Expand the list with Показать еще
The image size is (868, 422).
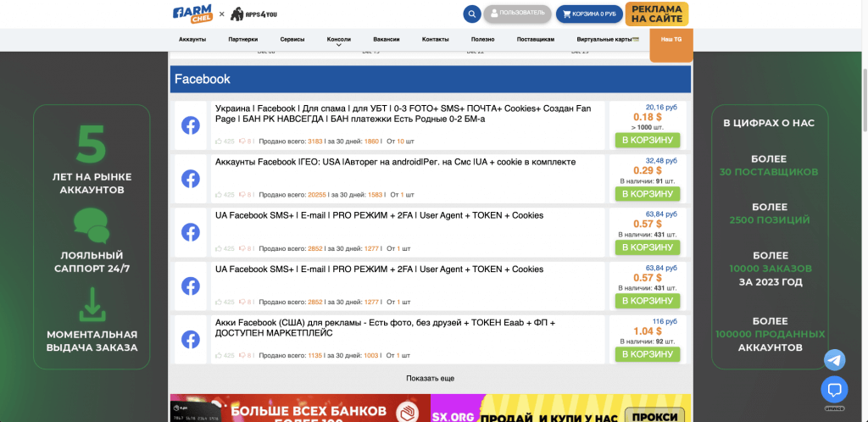click(x=430, y=378)
